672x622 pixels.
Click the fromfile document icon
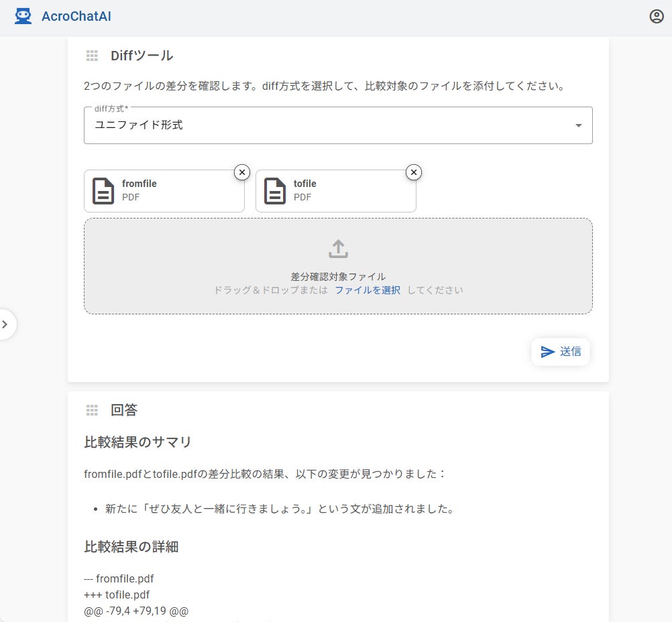tap(103, 190)
